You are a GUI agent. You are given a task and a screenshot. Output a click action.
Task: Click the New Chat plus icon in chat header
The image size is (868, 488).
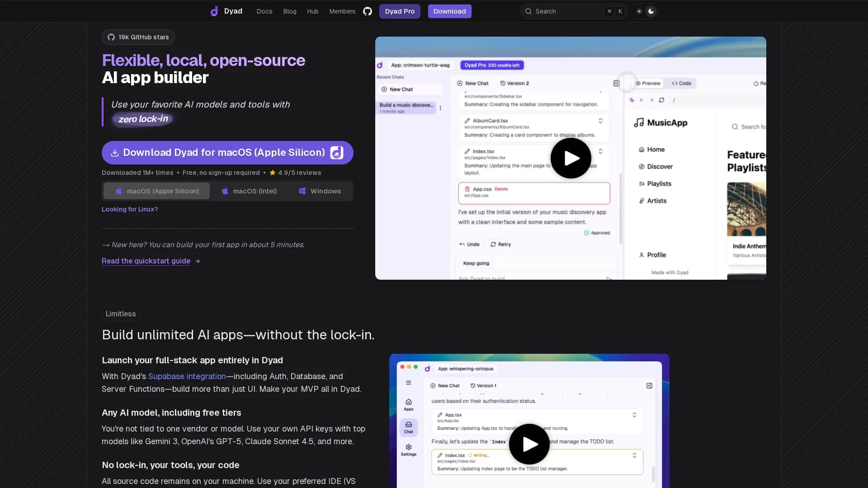pyautogui.click(x=460, y=83)
